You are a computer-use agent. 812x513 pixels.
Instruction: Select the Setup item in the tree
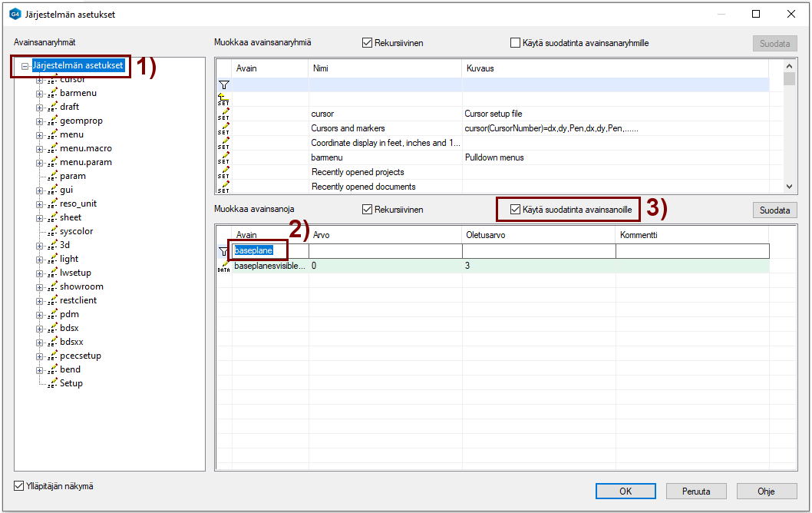coord(71,383)
